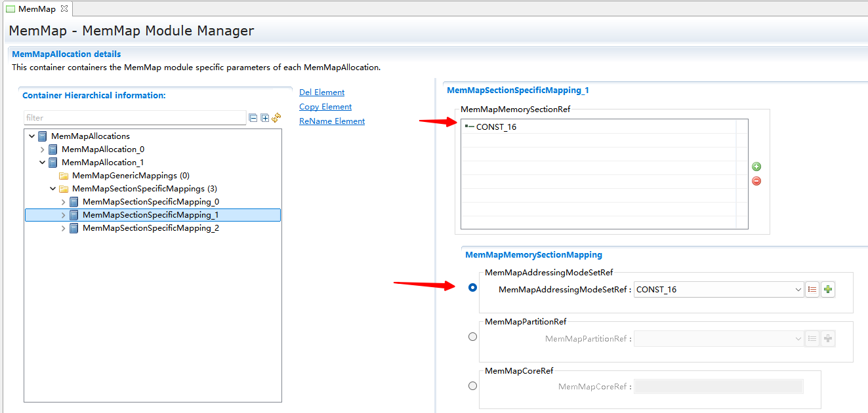
Task: Open list icon next to MemMapAddressingModeSetRef
Action: [x=812, y=290]
